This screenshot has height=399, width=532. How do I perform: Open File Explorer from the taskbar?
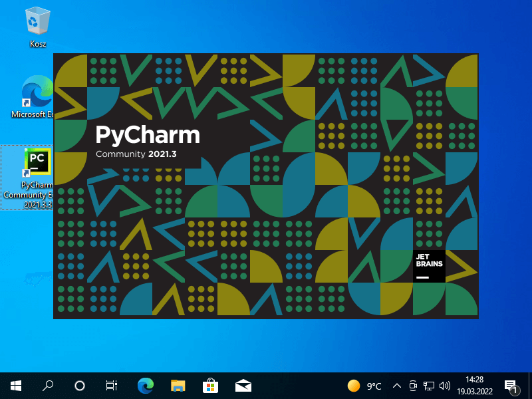(178, 386)
